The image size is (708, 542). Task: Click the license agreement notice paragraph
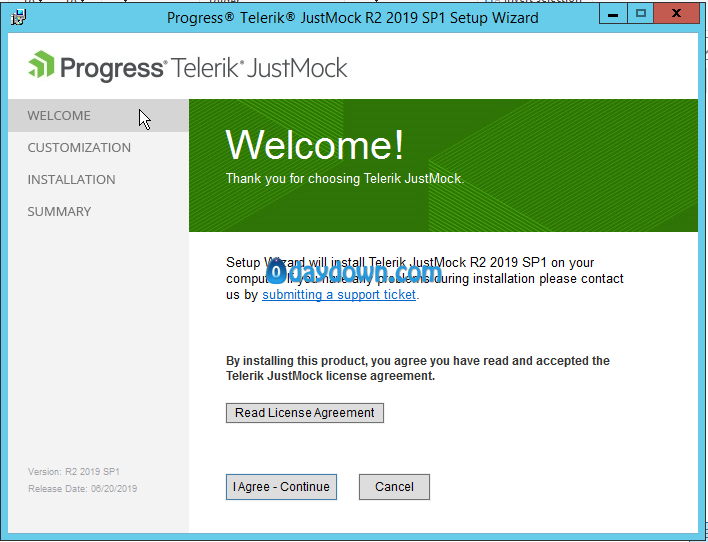(x=418, y=369)
